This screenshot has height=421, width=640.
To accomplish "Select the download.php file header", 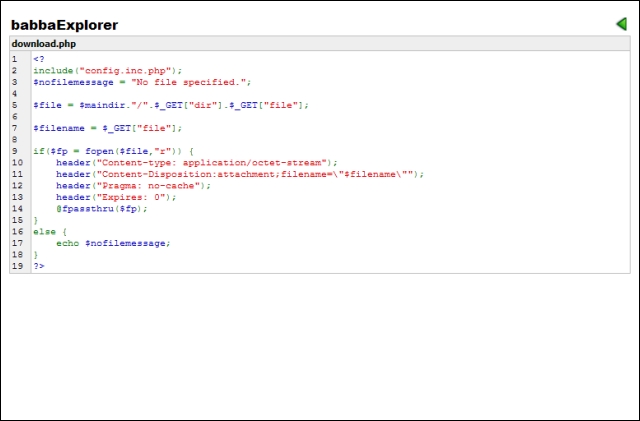I will coord(44,44).
